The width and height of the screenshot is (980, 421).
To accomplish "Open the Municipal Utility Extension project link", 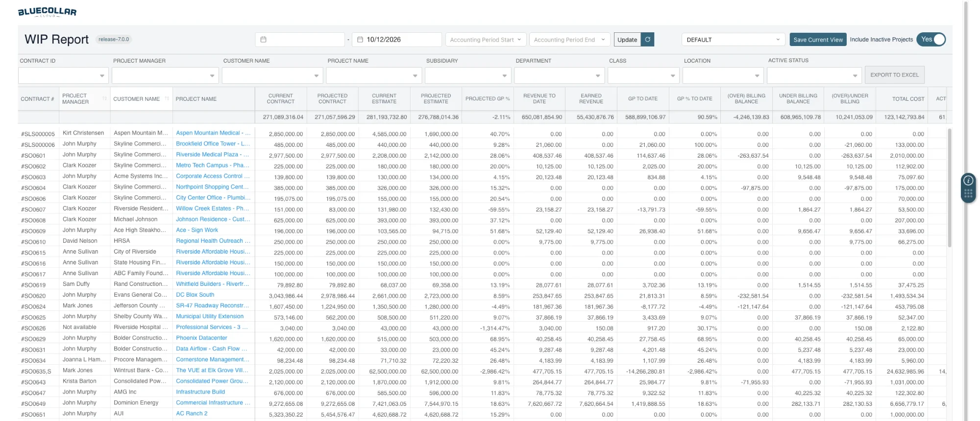I will [210, 316].
